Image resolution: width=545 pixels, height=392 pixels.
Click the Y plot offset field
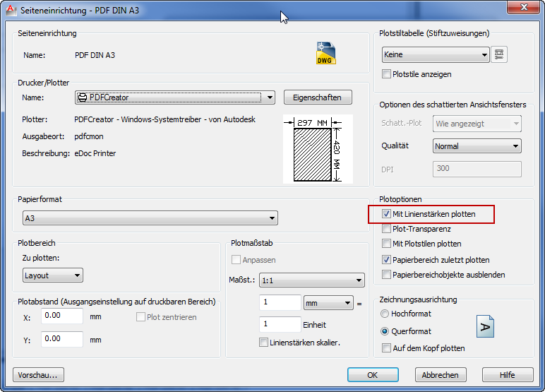coord(62,339)
